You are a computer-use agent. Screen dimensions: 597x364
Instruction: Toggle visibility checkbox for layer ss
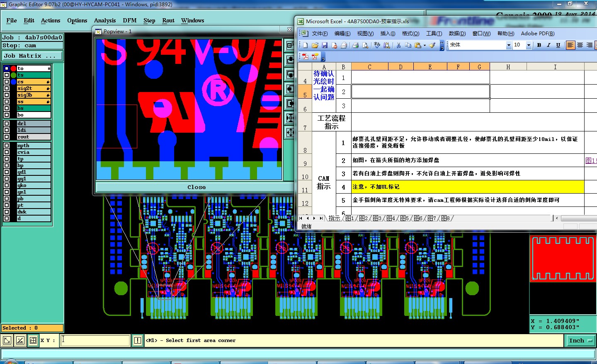coord(6,102)
